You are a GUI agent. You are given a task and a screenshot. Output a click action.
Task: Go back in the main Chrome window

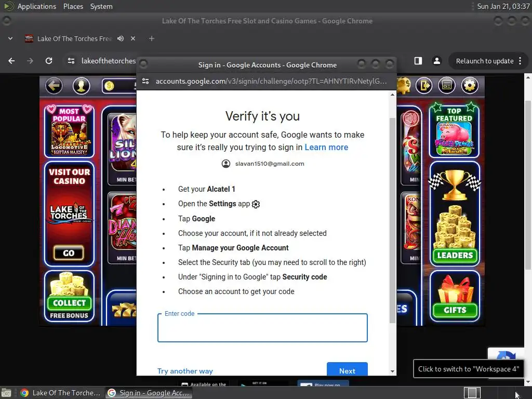[11, 61]
